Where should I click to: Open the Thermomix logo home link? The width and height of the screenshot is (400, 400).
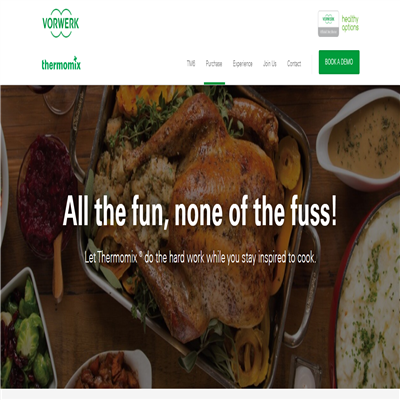[61, 63]
